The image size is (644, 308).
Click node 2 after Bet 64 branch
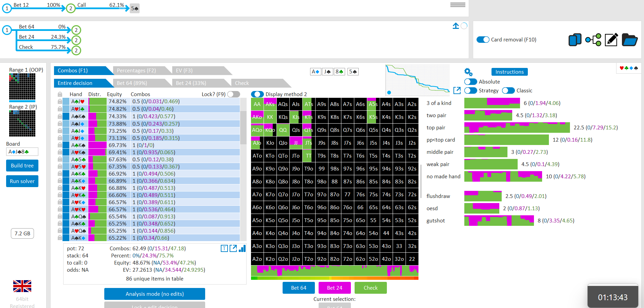coord(76,30)
